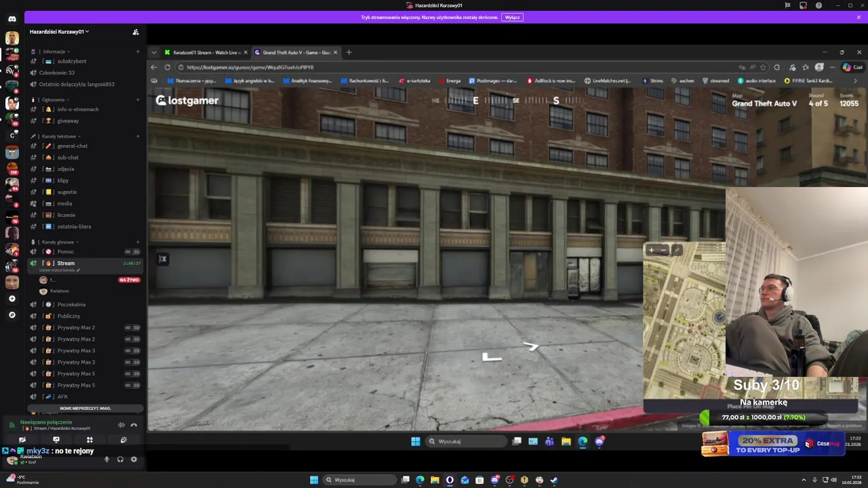Open Discord direct messages home icon
This screenshot has width=868, height=488.
point(12,19)
